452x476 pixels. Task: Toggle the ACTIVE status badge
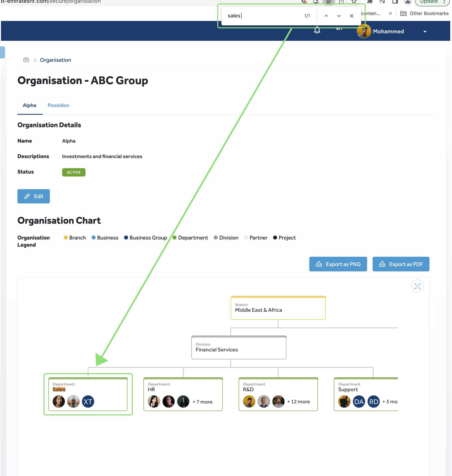pyautogui.click(x=74, y=172)
